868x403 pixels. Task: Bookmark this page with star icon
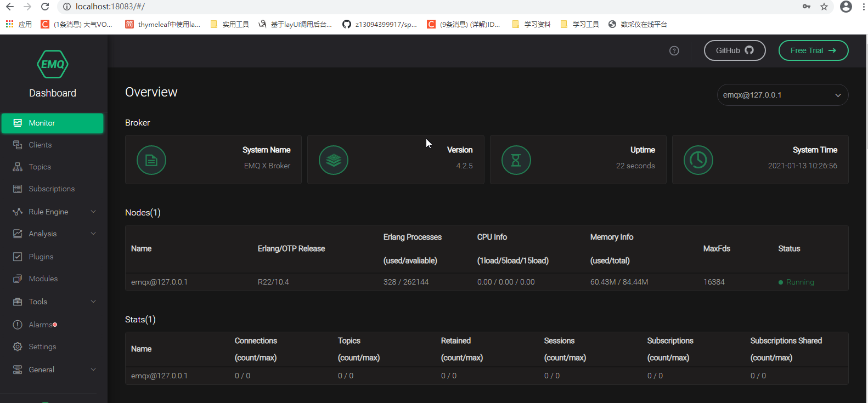824,7
